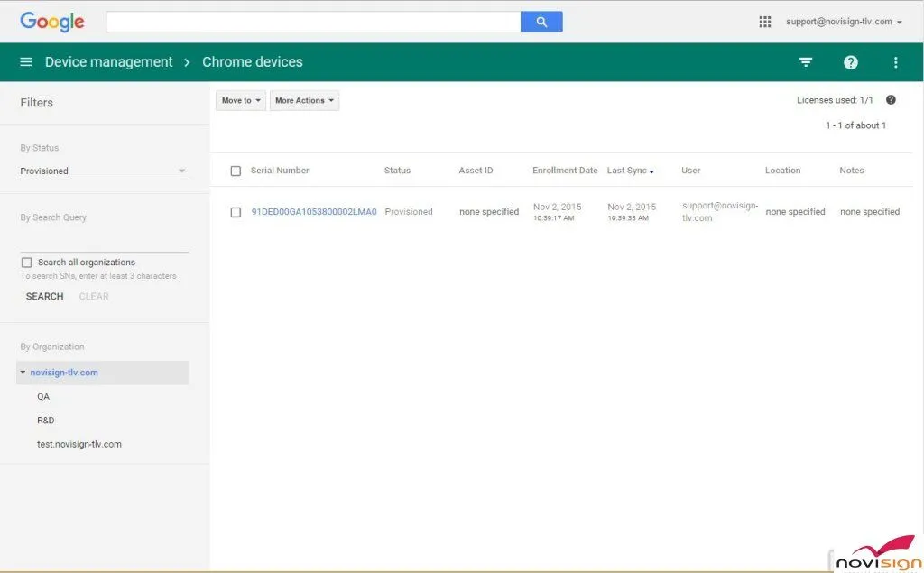Toggle the select-all devices checkbox in header
The height and width of the screenshot is (573, 924).
(236, 170)
